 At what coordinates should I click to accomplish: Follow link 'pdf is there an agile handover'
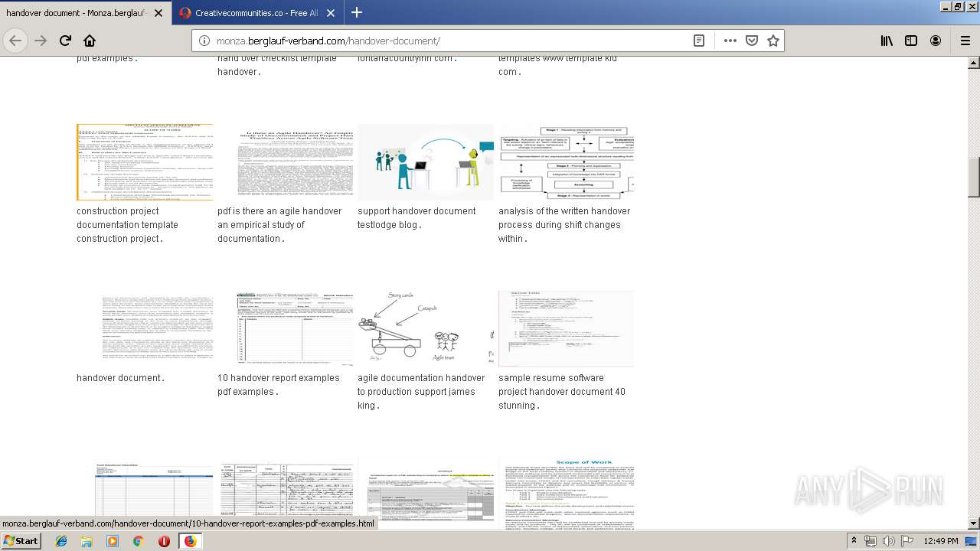(x=279, y=225)
